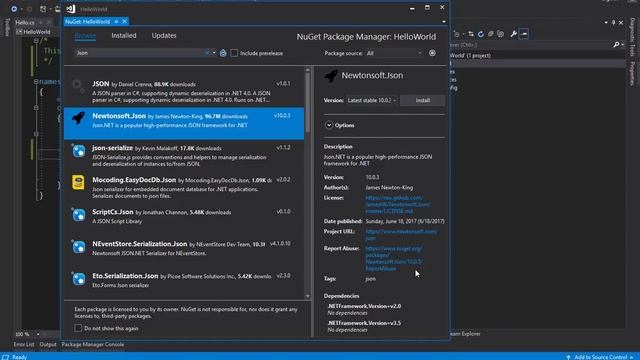Image resolution: width=640 pixels, height=360 pixels.
Task: Open Solution Explorer search options dropdown
Action: pos(622,44)
